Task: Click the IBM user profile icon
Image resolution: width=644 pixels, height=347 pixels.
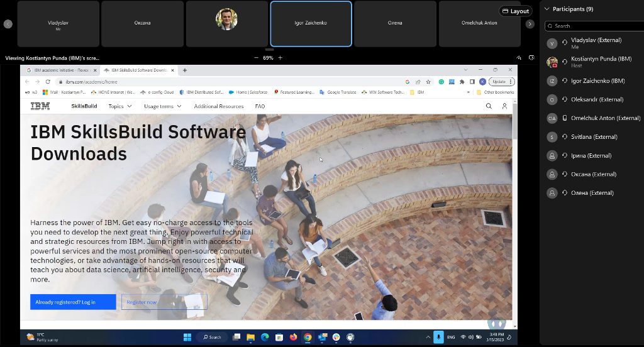Action: (504, 106)
